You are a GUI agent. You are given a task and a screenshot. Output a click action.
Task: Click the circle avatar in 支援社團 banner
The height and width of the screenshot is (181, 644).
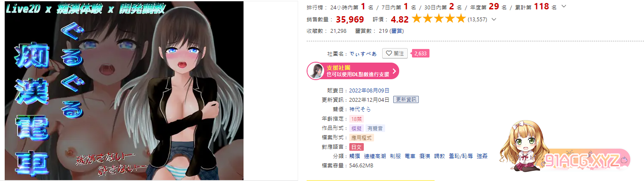coord(316,71)
